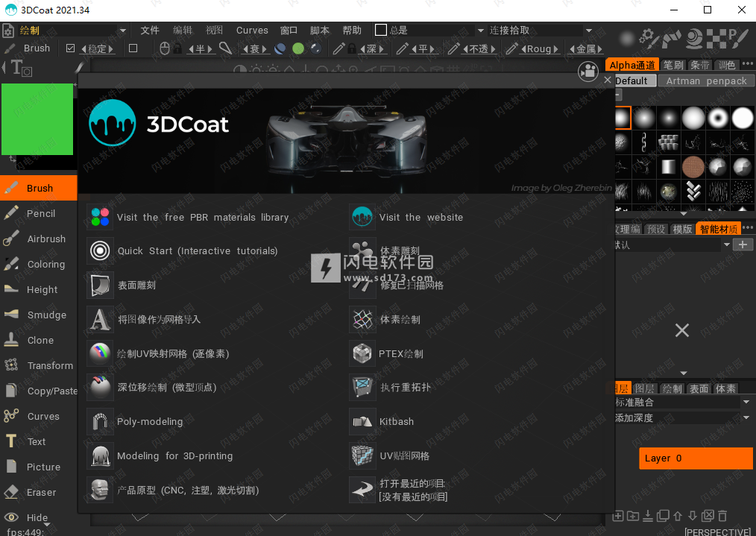Open the 窗口 menu
This screenshot has height=536, width=756.
click(x=289, y=31)
